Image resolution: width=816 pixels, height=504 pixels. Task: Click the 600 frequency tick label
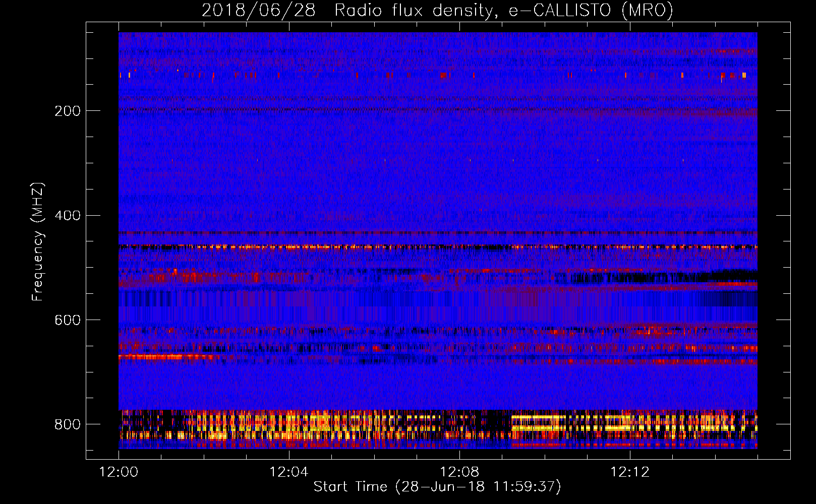68,321
